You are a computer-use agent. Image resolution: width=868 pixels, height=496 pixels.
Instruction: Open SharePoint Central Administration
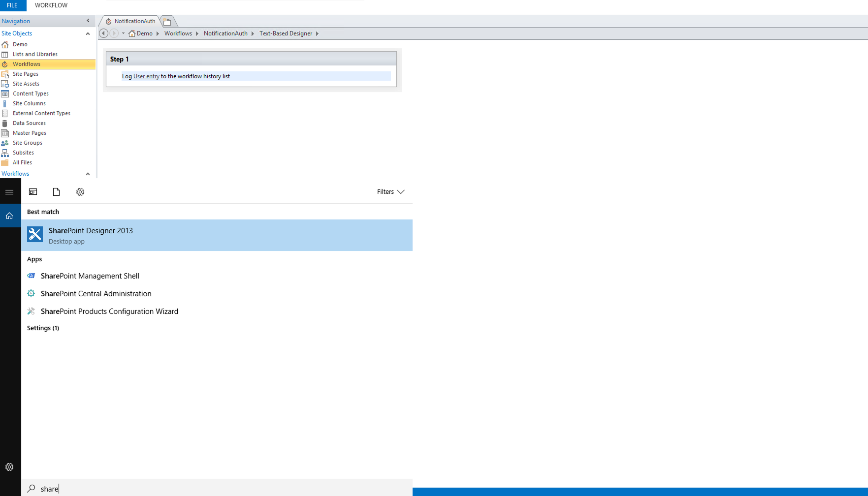217,294
